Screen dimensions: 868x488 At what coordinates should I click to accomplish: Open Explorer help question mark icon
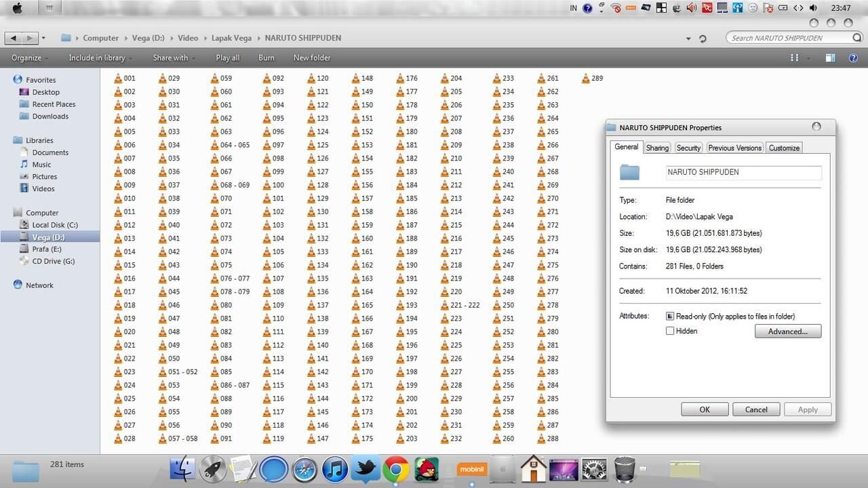(853, 58)
